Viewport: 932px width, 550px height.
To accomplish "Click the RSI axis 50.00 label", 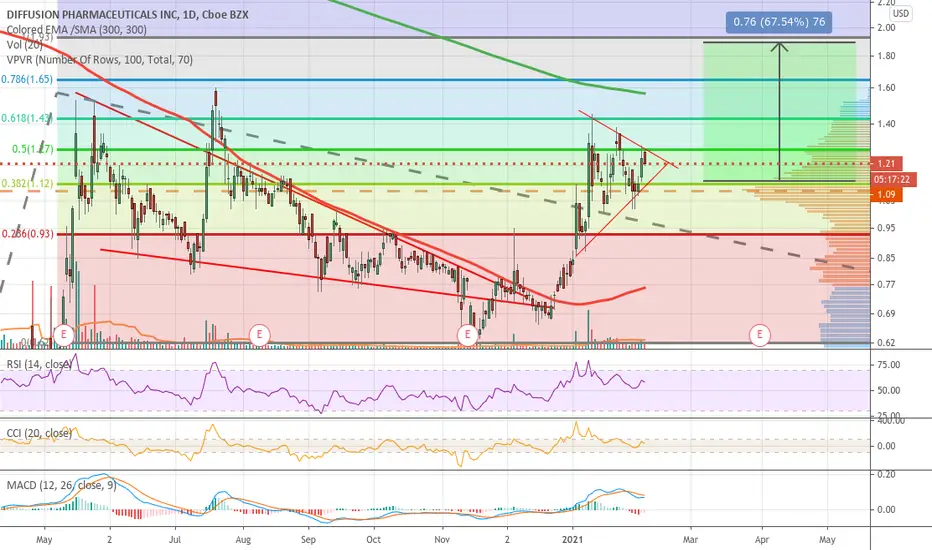I will click(889, 391).
